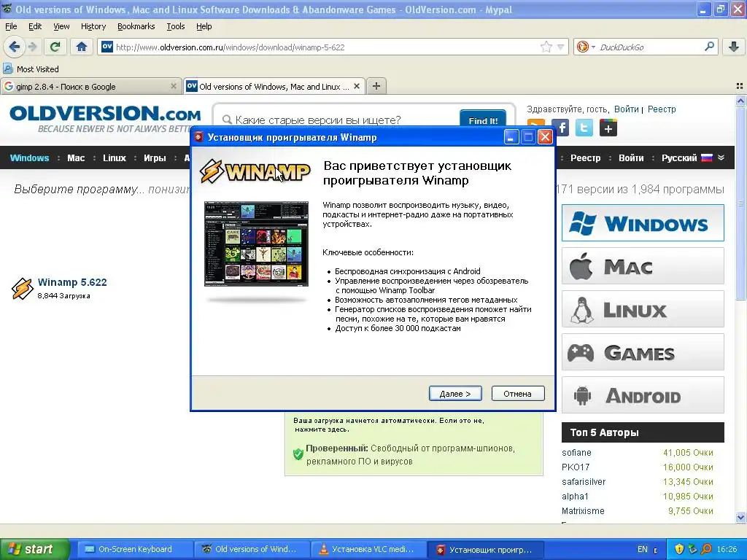
Task: Open author sofiane in Top 5 list
Action: [x=576, y=452]
